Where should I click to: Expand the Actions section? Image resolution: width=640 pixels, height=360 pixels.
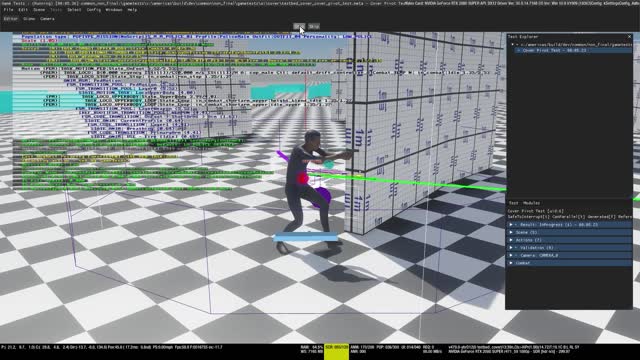point(511,240)
